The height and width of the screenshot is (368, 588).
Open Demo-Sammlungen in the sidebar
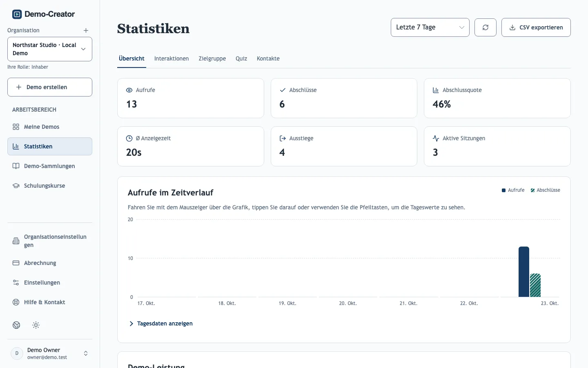coord(50,166)
